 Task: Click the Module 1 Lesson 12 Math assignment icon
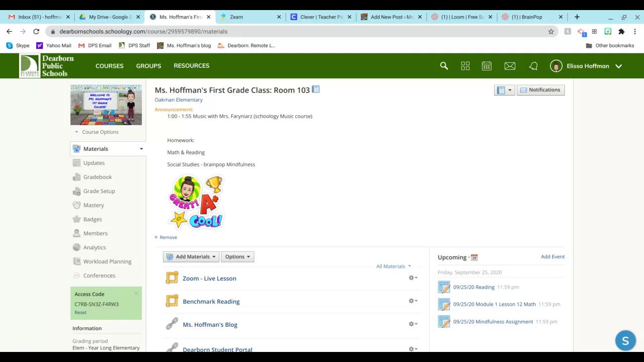pos(444,304)
